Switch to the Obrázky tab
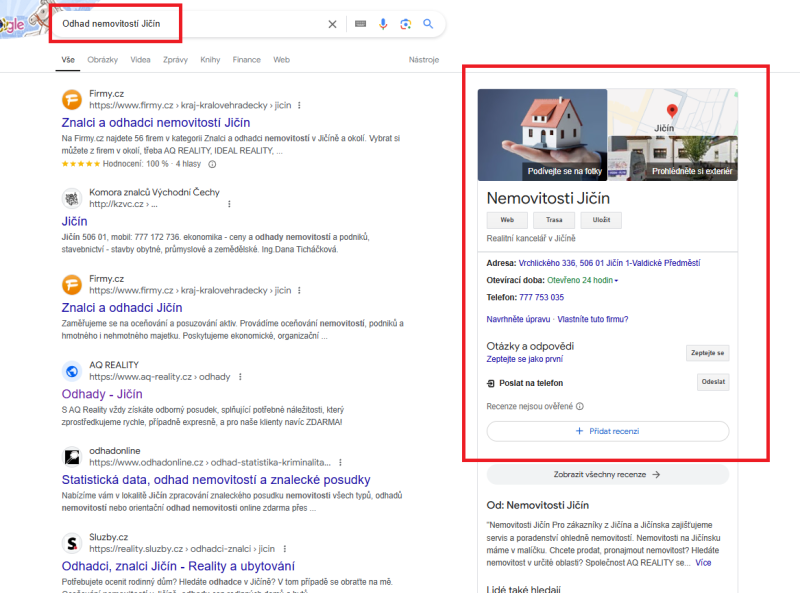The image size is (800, 593). pyautogui.click(x=103, y=60)
